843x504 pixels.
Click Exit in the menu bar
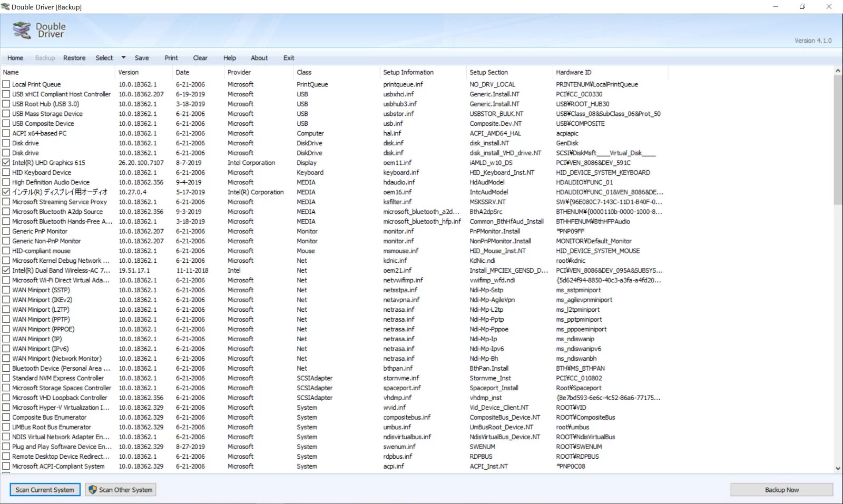pyautogui.click(x=289, y=58)
